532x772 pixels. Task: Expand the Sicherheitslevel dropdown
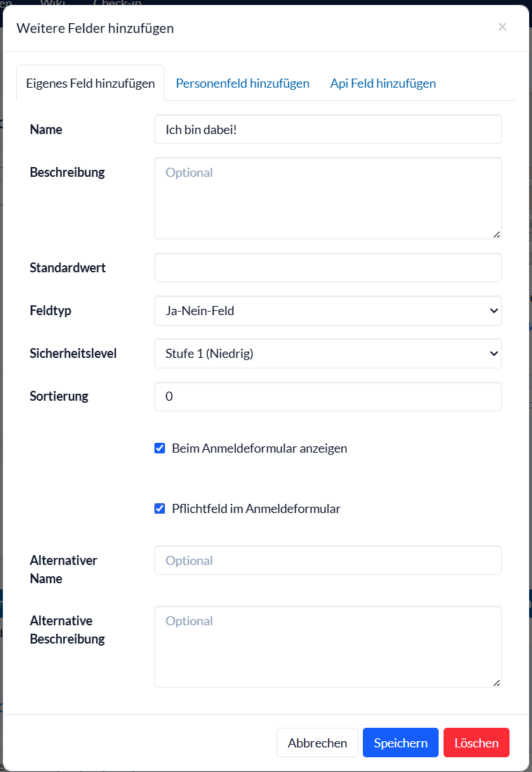coord(328,353)
